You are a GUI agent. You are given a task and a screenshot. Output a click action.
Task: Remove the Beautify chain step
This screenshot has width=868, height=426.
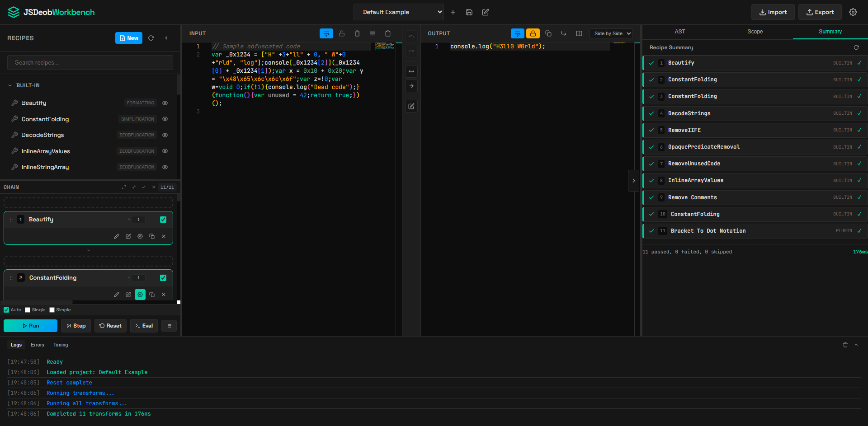164,236
